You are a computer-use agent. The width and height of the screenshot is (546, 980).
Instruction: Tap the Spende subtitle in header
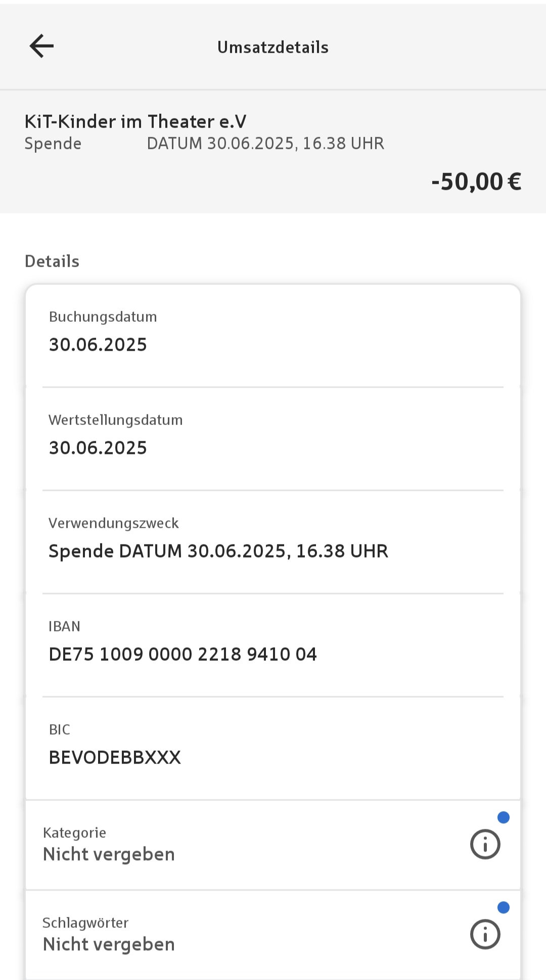tap(53, 144)
